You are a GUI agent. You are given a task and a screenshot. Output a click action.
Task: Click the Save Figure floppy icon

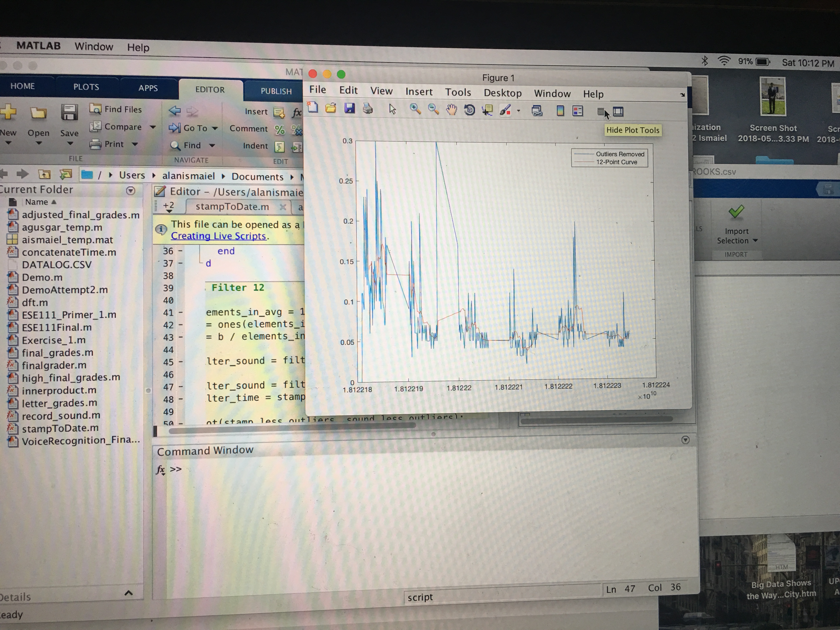[x=349, y=108]
